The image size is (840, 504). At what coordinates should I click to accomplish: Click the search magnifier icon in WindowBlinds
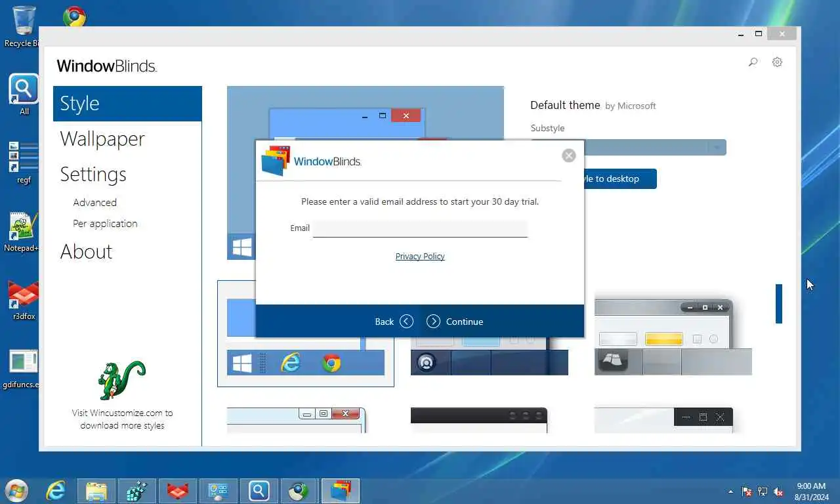pyautogui.click(x=753, y=62)
